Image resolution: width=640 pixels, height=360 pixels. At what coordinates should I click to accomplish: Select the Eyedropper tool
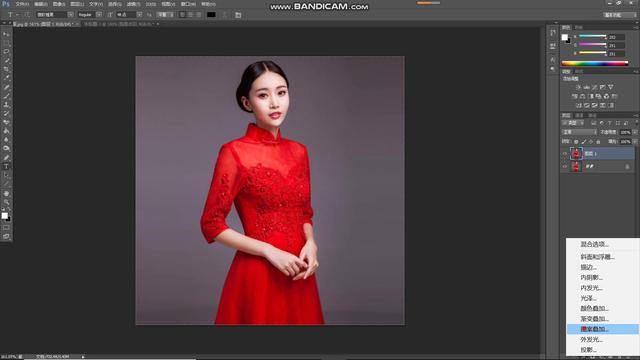point(6,78)
